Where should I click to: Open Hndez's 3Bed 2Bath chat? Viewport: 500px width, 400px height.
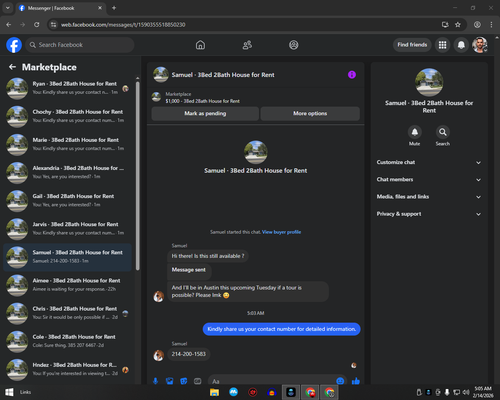pyautogui.click(x=67, y=370)
